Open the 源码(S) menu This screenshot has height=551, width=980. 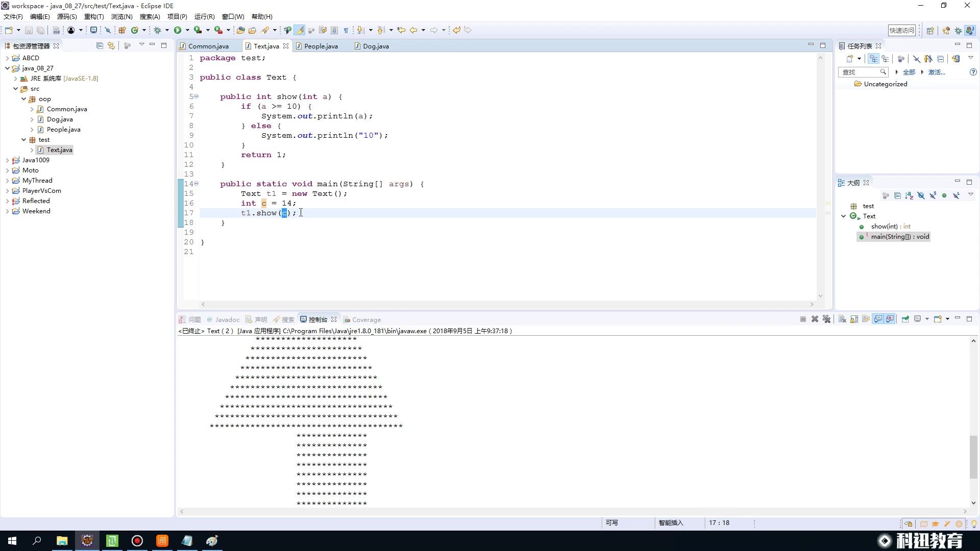point(66,17)
